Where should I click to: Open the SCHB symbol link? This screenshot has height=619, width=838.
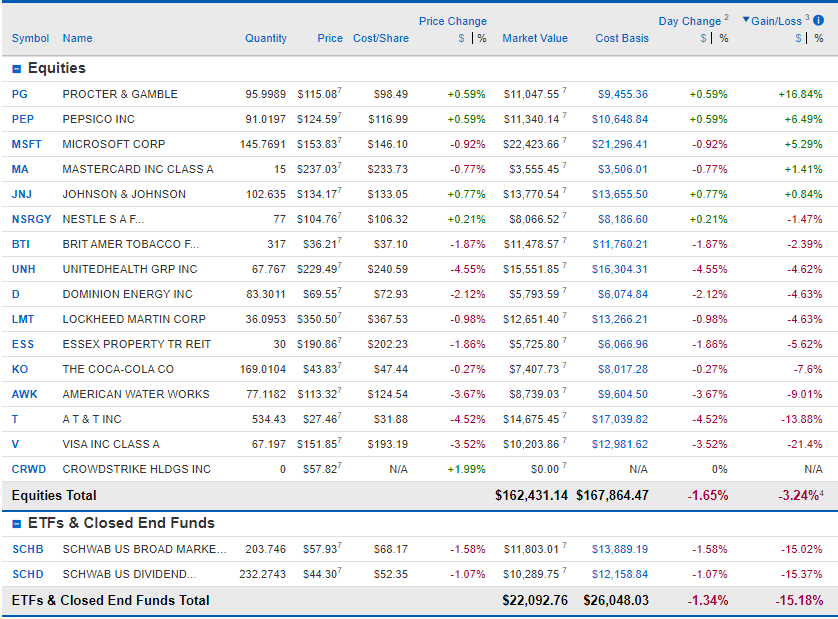(28, 550)
